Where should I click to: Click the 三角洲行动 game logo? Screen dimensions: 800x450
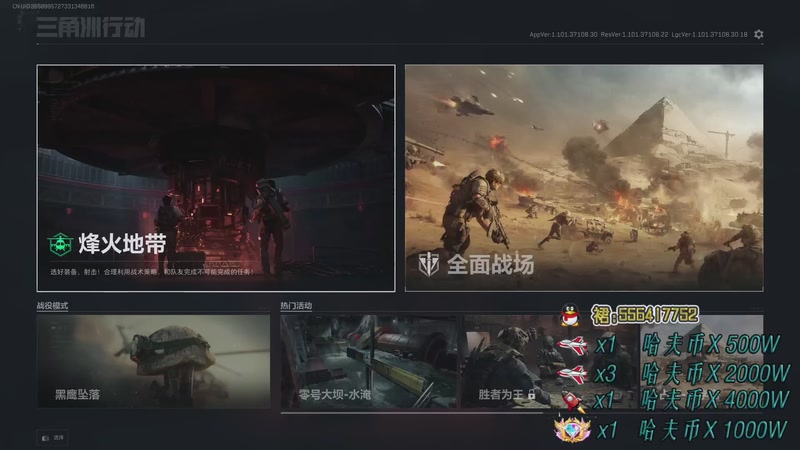coord(91,27)
